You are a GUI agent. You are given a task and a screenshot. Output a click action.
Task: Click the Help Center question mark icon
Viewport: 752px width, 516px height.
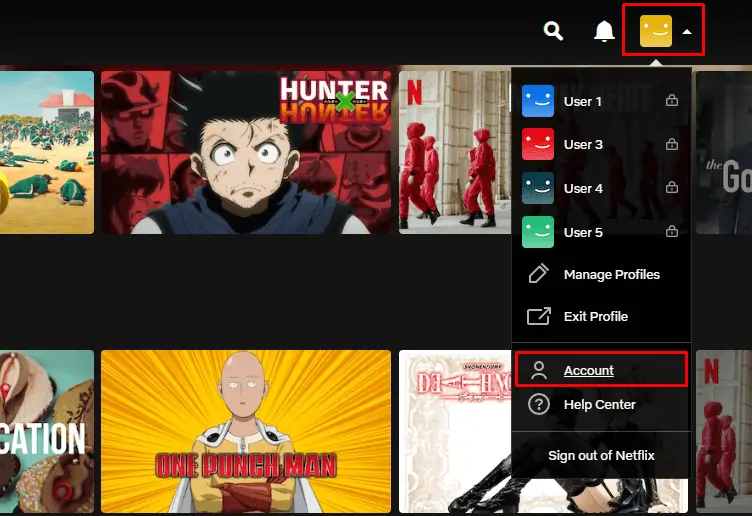(x=539, y=404)
